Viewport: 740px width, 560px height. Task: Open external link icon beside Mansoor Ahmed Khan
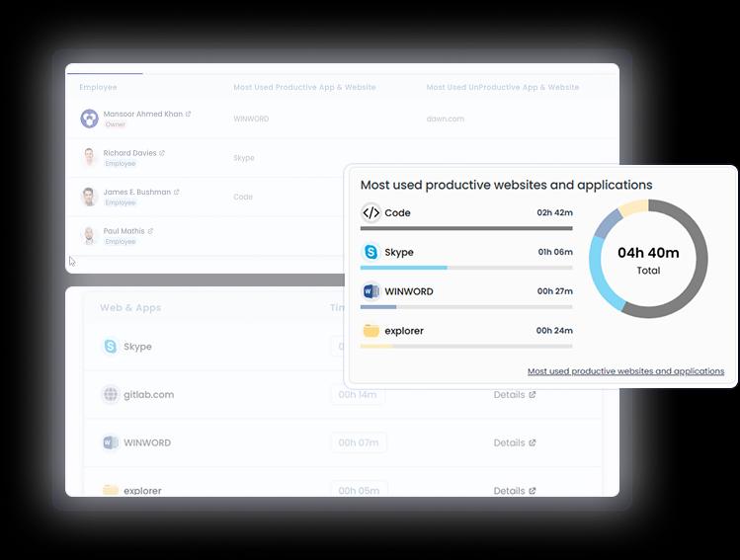[189, 114]
